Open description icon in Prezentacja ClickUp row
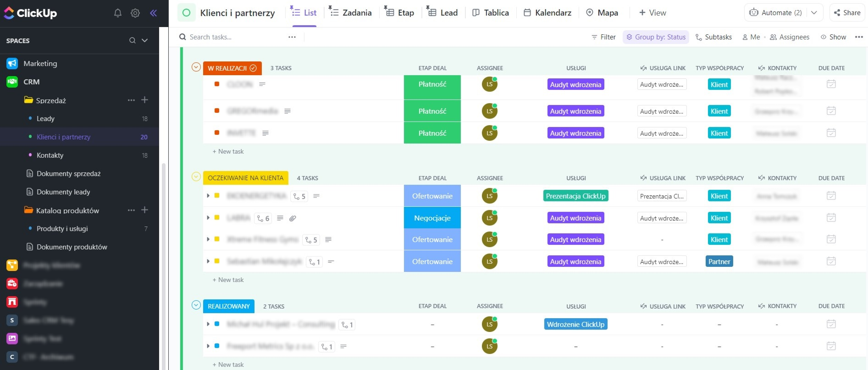 coord(316,196)
